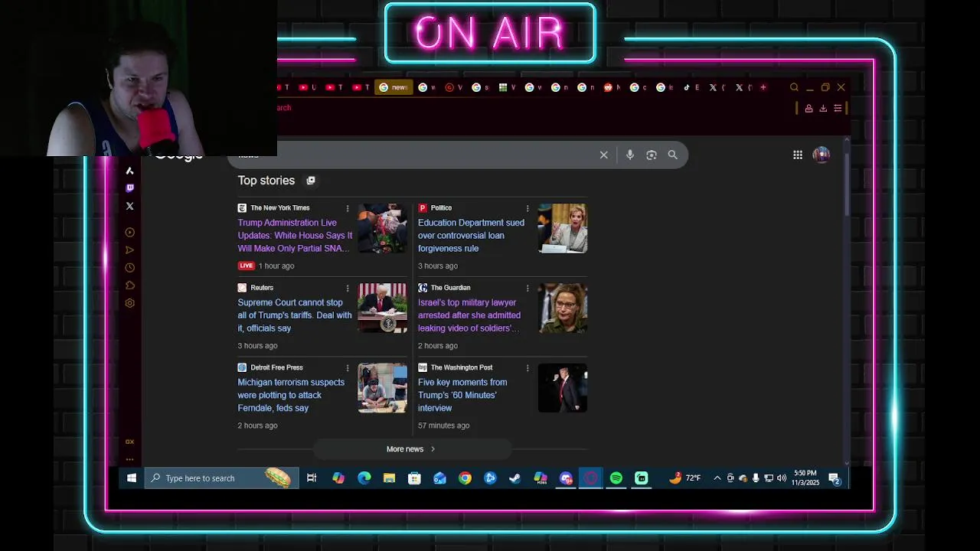Open the sidebar player circle icon
Viewport: 980px width, 551px height.
[x=129, y=233]
